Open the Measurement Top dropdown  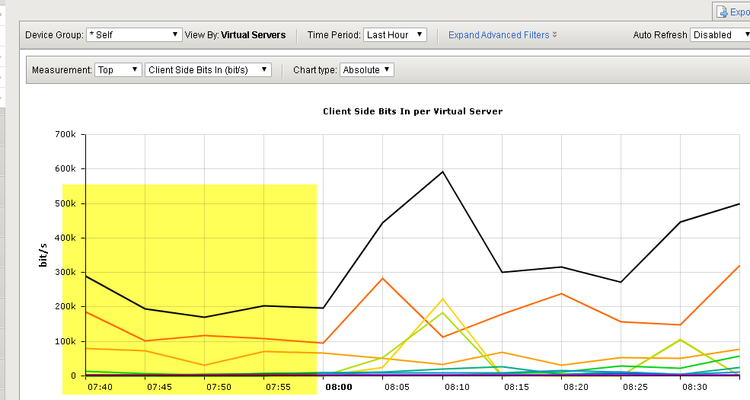(118, 70)
